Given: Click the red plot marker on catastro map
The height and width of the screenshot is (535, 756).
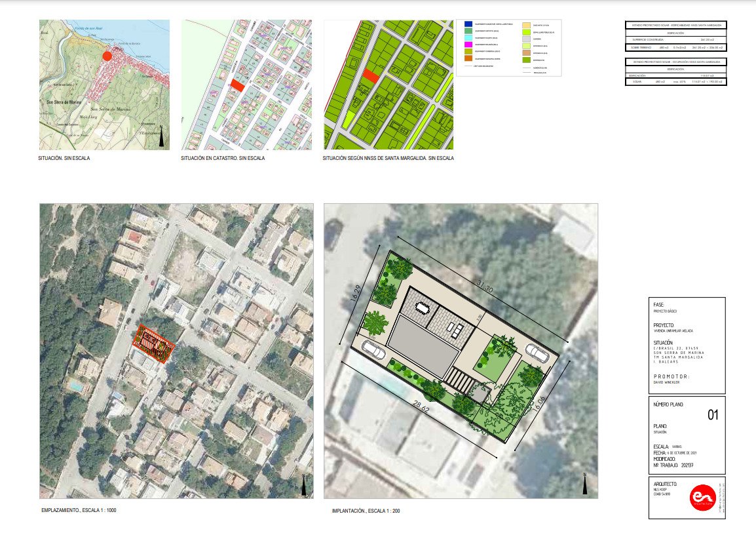Looking at the screenshot, I should pyautogui.click(x=236, y=85).
